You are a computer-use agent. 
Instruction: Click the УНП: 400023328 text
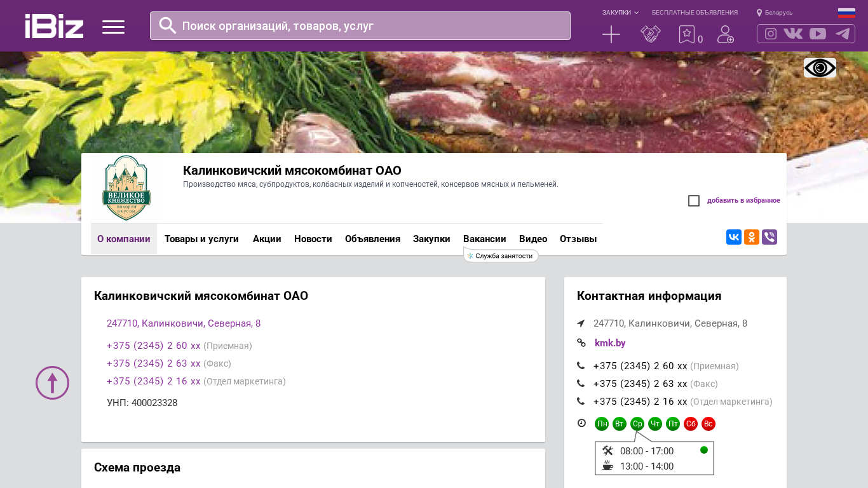[x=142, y=403]
